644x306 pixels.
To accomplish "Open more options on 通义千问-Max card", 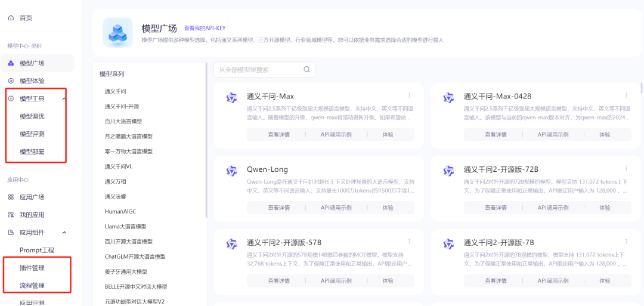I will (410, 95).
